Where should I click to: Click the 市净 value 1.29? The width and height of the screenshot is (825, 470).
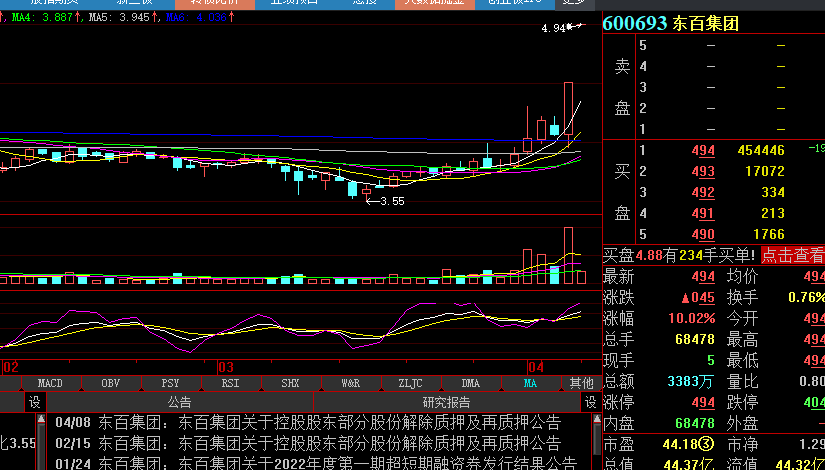tap(813, 445)
